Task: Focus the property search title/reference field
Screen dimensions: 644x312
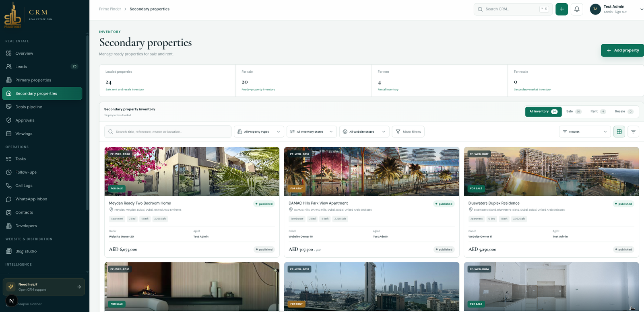Action: (168, 131)
